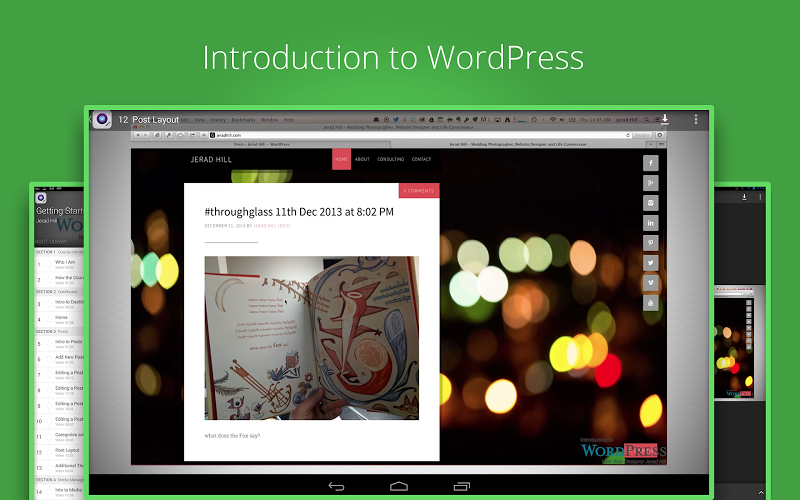Click CONSULTING in site navigation

pos(391,159)
